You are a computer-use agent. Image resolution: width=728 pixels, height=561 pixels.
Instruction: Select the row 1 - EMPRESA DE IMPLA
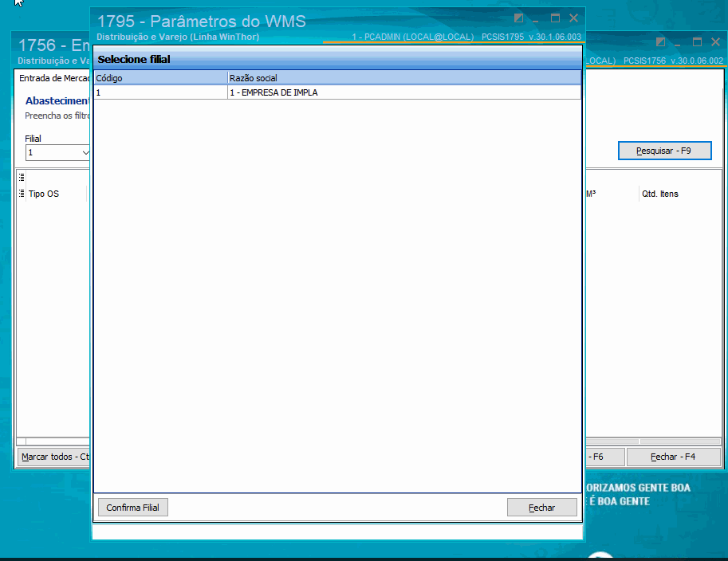pos(337,92)
